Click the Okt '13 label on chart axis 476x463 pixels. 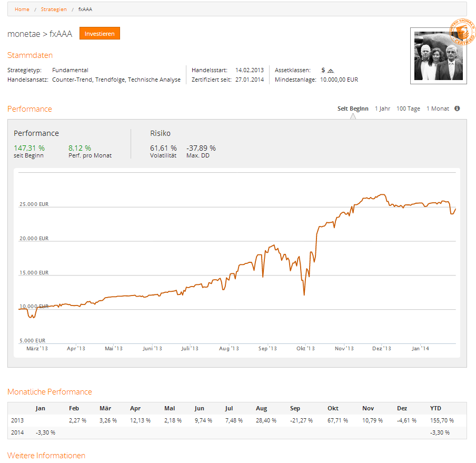(305, 349)
